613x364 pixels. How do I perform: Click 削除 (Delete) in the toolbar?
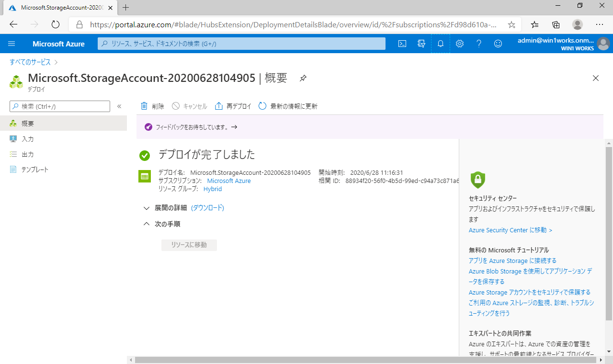[x=152, y=106]
